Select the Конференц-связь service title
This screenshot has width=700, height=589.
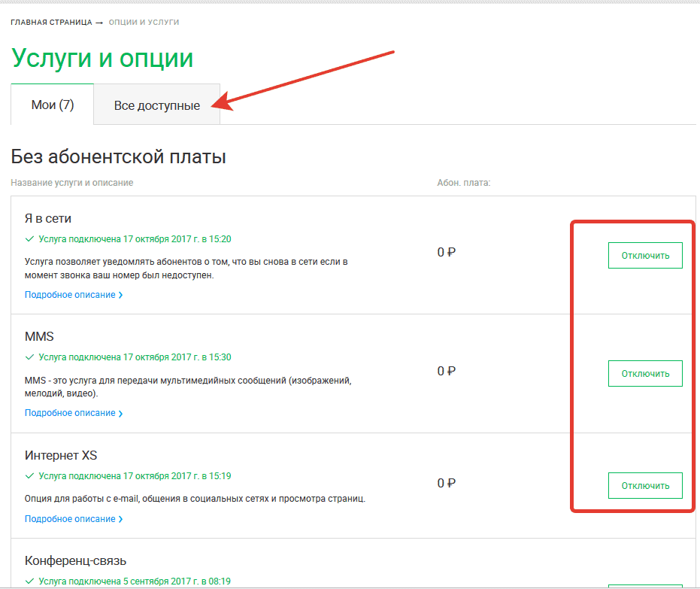point(75,561)
